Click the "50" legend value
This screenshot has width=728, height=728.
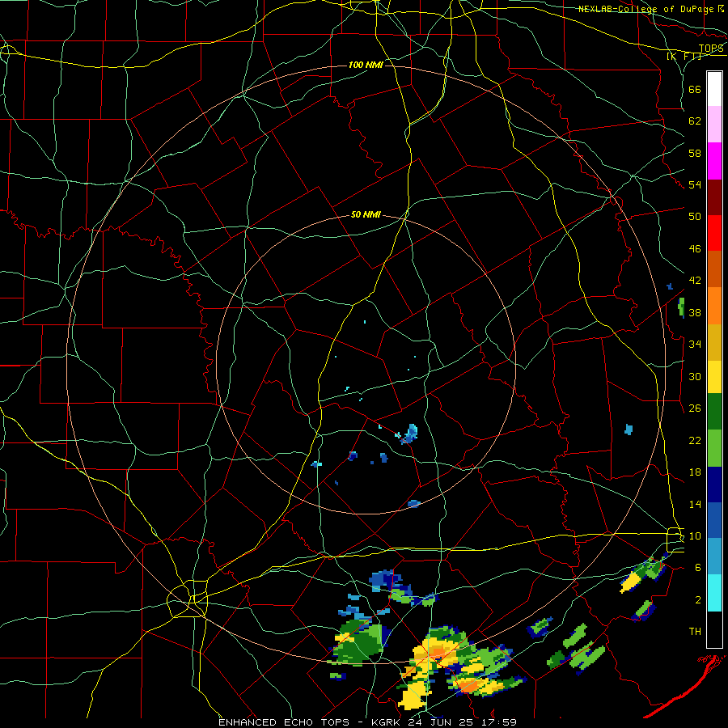(695, 216)
